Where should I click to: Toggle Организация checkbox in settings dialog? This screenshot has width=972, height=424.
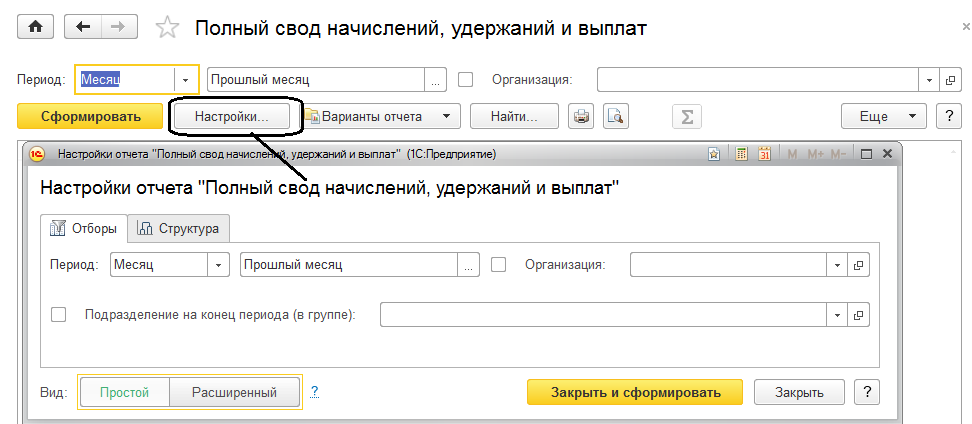pyautogui.click(x=499, y=265)
